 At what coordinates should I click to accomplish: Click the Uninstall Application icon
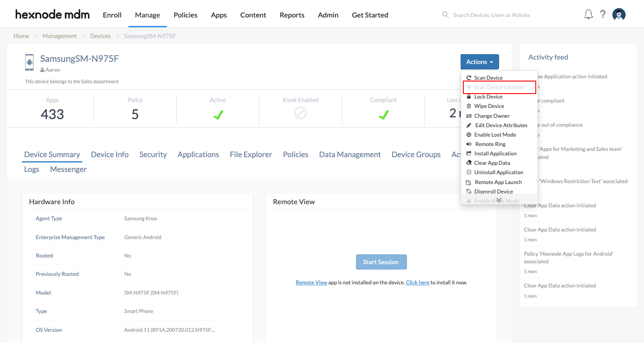point(469,172)
